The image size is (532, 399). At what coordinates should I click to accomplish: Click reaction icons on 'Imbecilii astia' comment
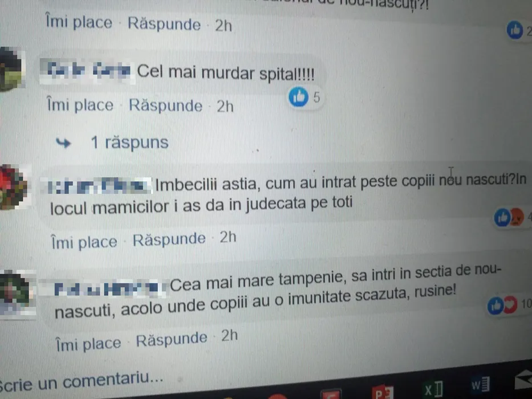point(509,217)
